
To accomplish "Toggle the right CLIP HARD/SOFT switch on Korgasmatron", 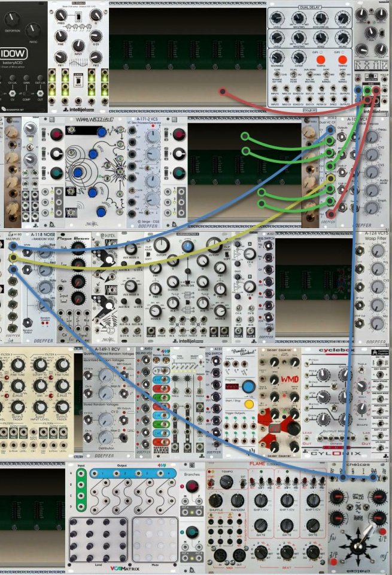I will pos(227,253).
